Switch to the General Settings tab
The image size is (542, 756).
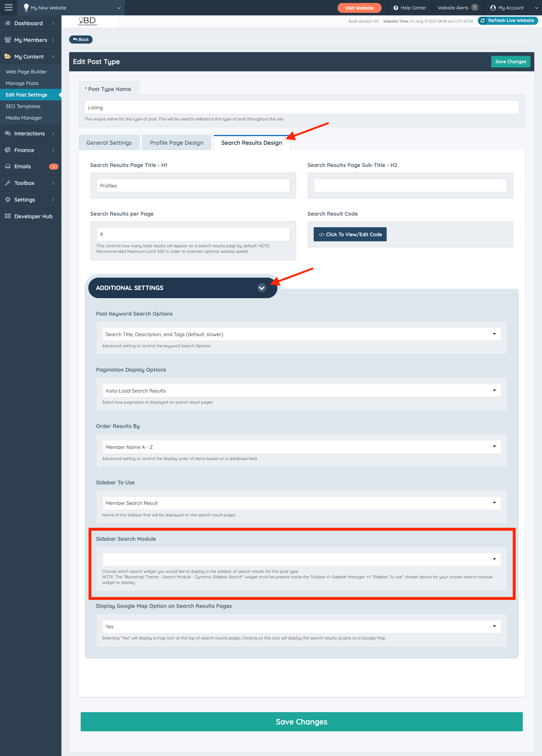[x=109, y=143]
